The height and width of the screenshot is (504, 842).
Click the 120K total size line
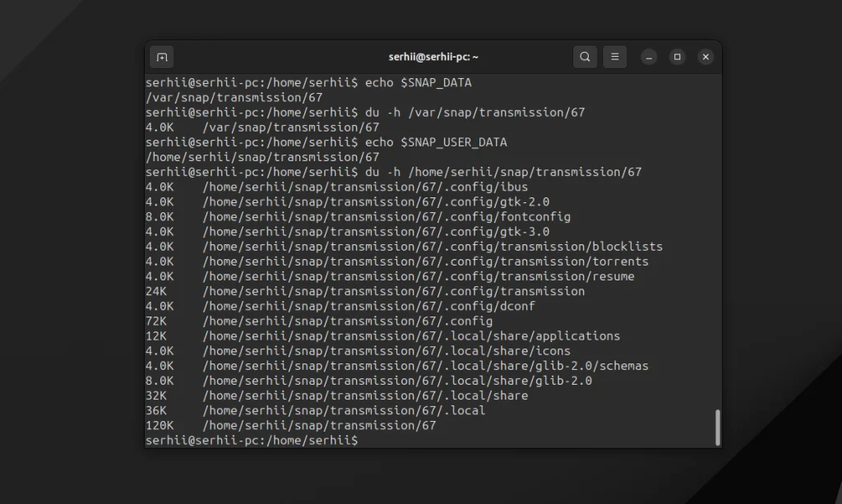coord(319,425)
